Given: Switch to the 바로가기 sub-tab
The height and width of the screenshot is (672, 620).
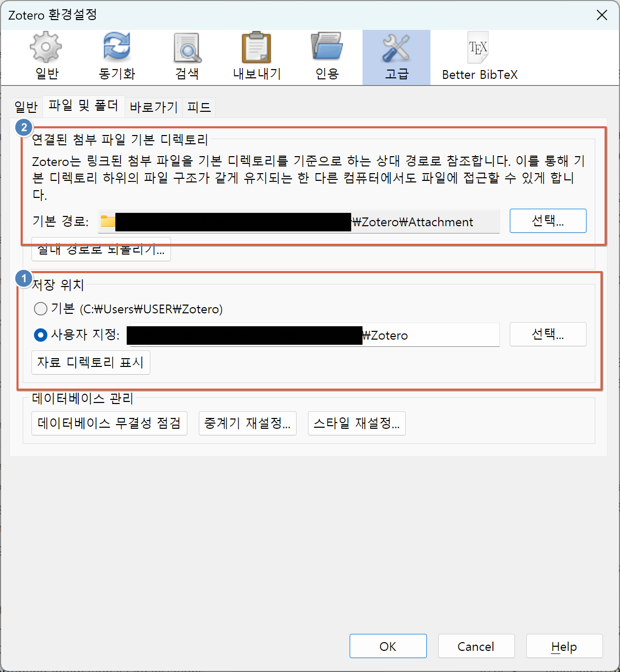Looking at the screenshot, I should (x=153, y=107).
